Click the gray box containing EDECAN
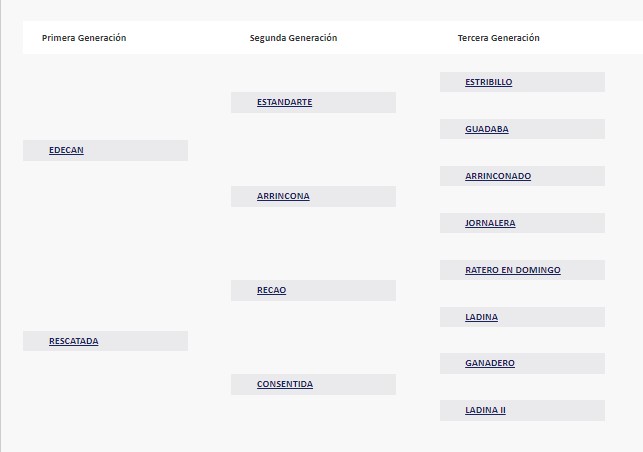The height and width of the screenshot is (452, 643). [x=105, y=151]
